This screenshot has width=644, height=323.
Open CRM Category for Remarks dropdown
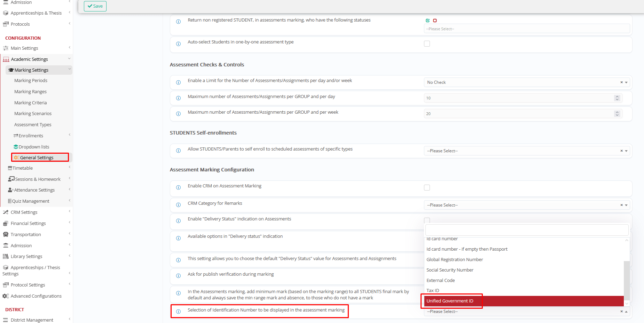pos(522,205)
